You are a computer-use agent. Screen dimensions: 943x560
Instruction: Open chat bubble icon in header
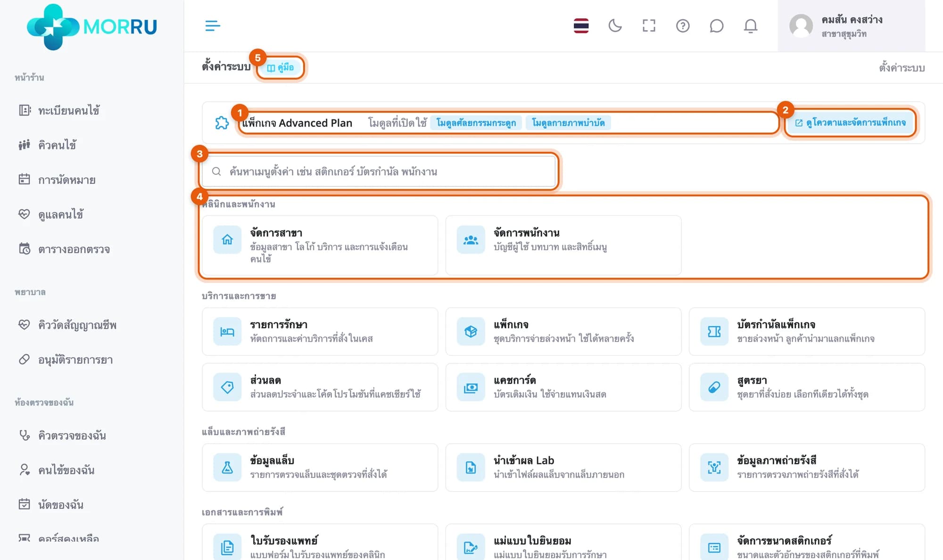tap(716, 25)
